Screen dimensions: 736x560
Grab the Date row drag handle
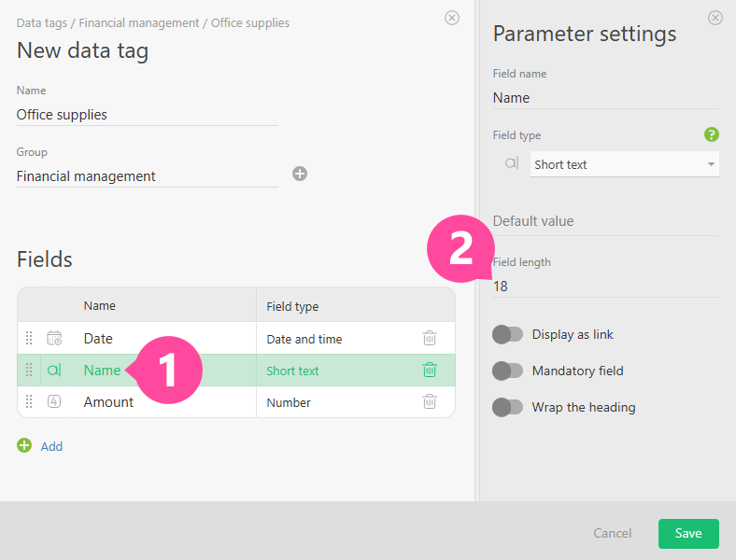click(29, 339)
